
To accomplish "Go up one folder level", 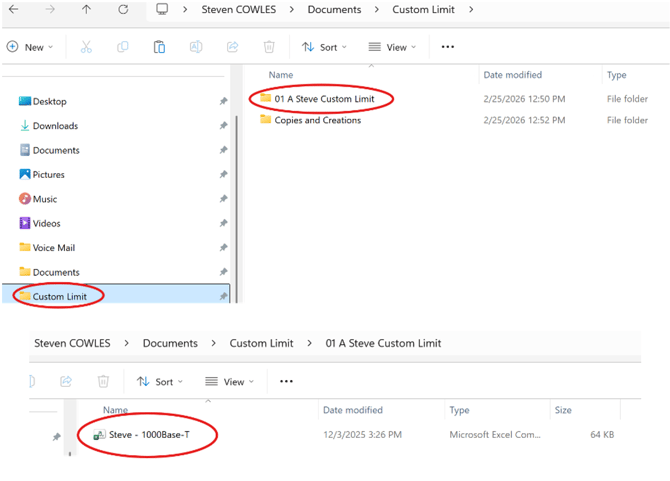I will click(x=87, y=10).
